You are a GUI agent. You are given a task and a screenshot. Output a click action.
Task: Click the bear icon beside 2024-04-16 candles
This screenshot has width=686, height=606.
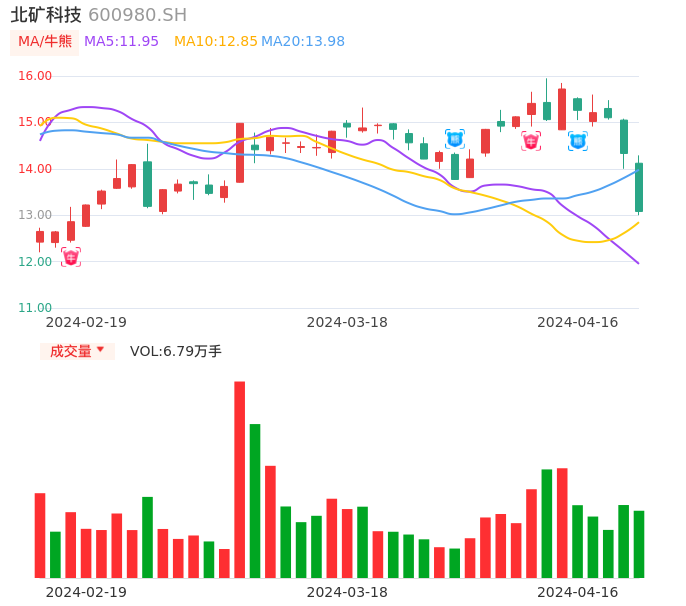pos(578,141)
